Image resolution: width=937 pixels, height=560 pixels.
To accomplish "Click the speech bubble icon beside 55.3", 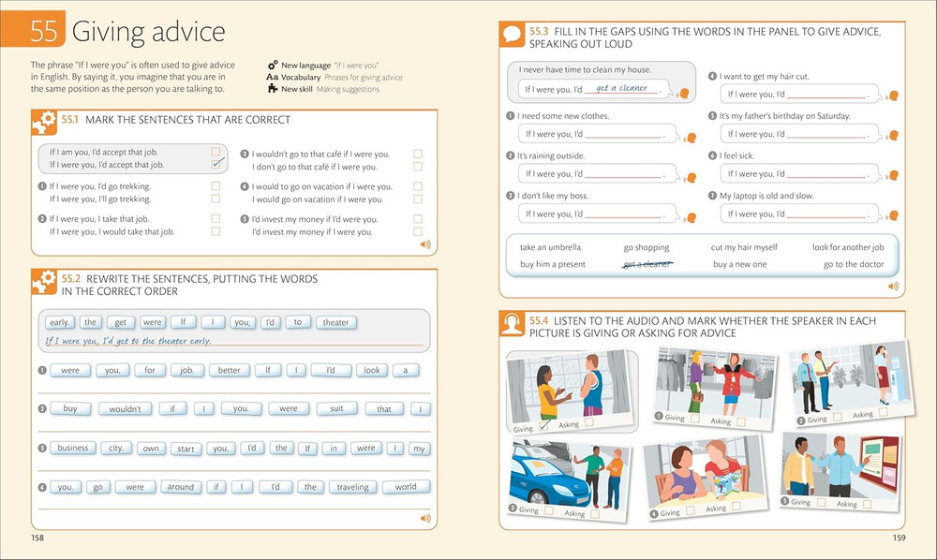I will tap(513, 34).
